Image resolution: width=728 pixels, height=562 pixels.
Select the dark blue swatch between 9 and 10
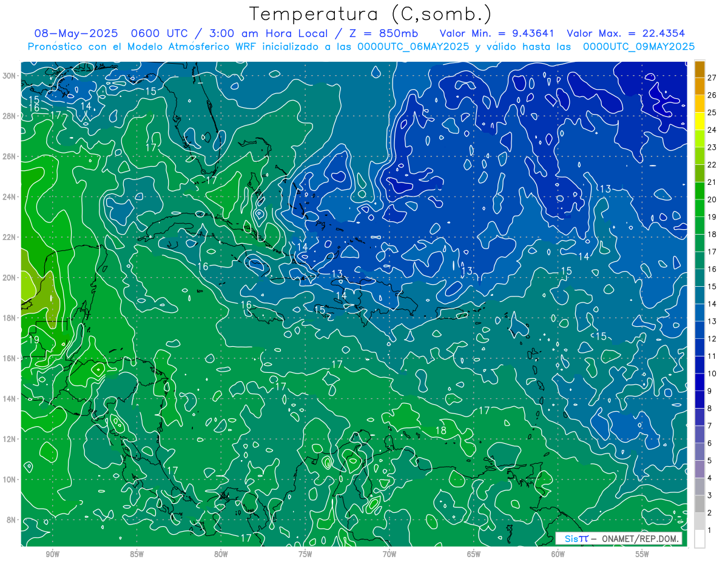(x=699, y=382)
